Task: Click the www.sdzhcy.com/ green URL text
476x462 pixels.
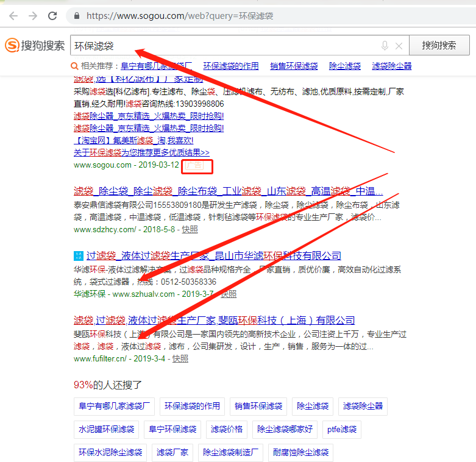Action: pos(105,230)
